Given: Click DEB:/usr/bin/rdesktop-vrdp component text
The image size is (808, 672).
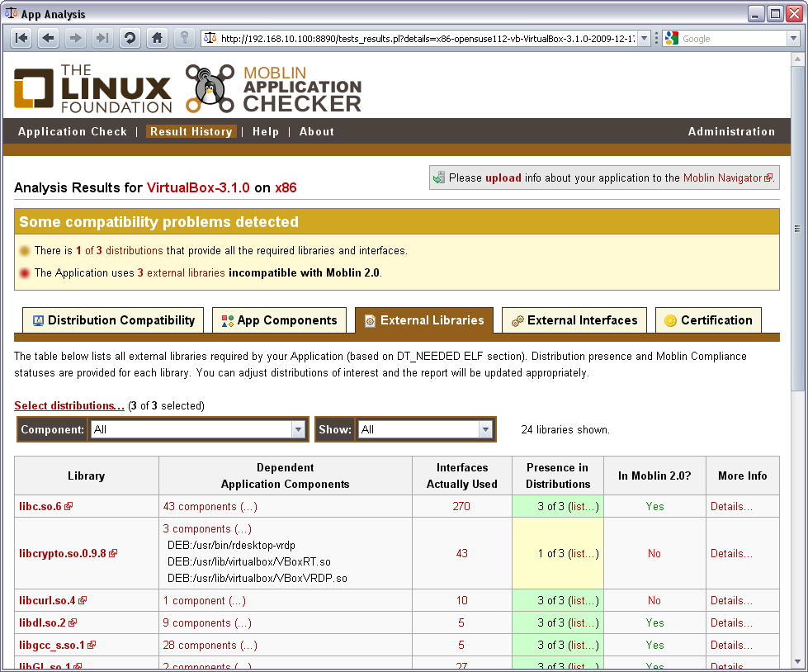Looking at the screenshot, I should (x=231, y=545).
